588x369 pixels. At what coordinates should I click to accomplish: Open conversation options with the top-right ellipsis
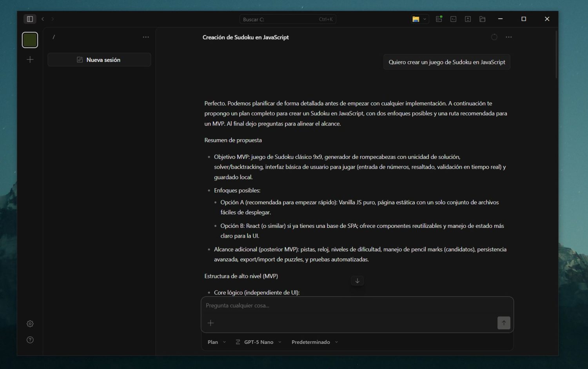point(509,37)
